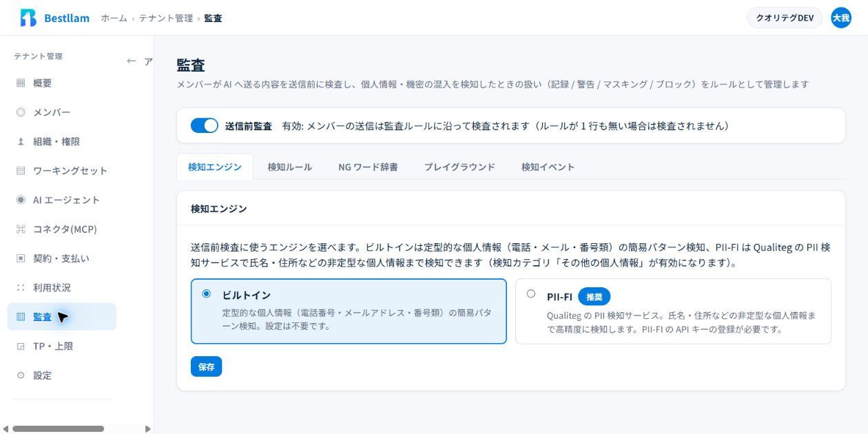Screen dimensions: 868x434
Task: Toggle the 送信前監査 switch
Action: (204, 125)
